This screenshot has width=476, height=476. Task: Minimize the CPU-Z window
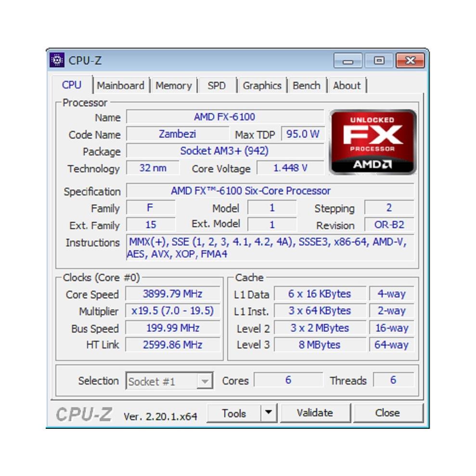(348, 61)
